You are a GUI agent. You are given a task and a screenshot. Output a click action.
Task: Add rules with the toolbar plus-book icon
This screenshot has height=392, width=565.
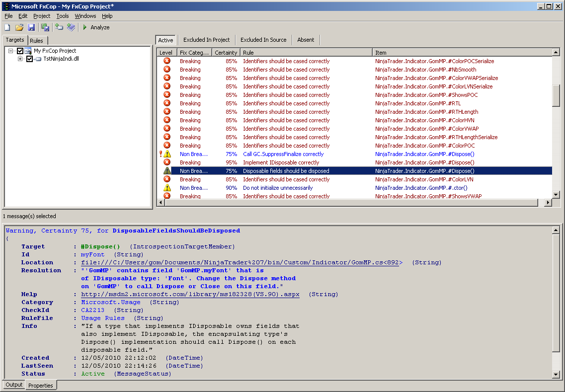click(71, 27)
